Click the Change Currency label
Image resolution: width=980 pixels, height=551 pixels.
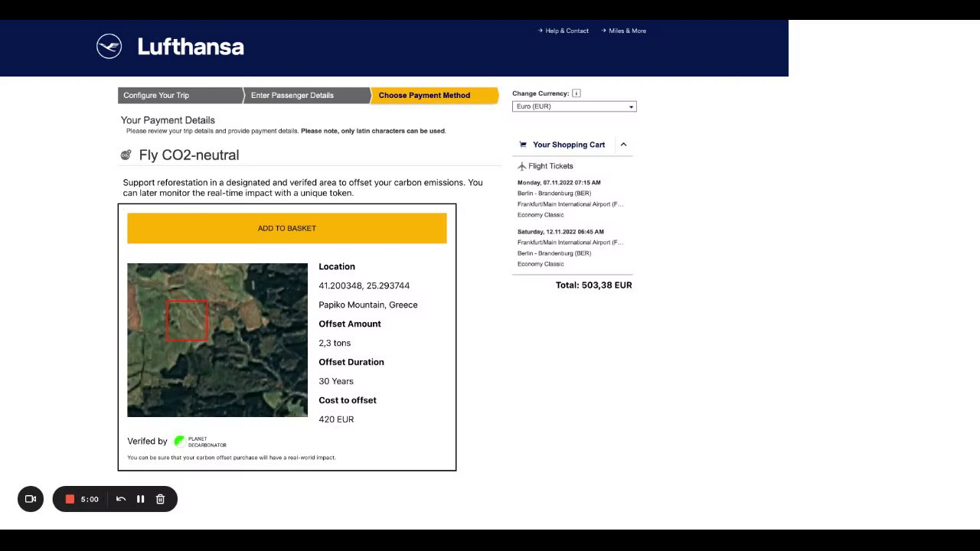coord(541,93)
